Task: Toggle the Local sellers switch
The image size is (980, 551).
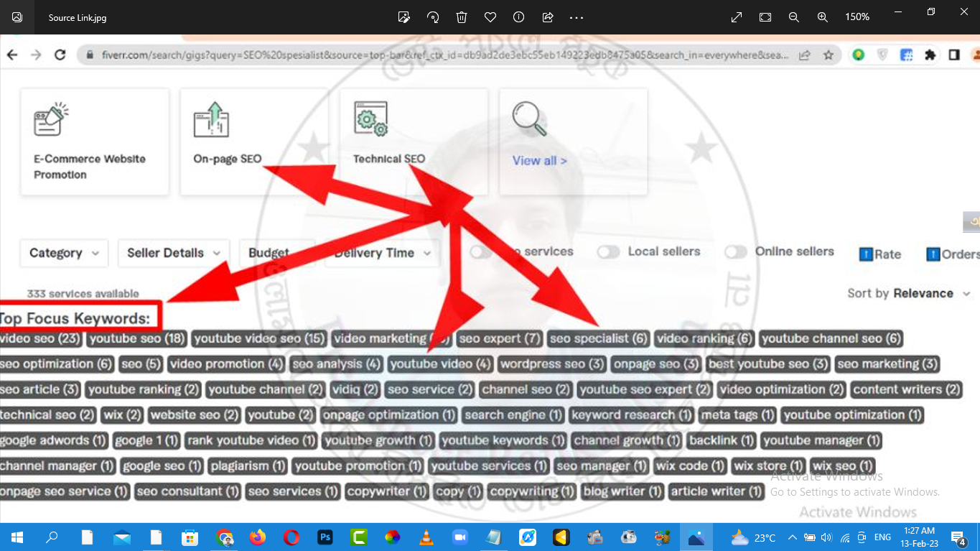Action: coord(609,252)
